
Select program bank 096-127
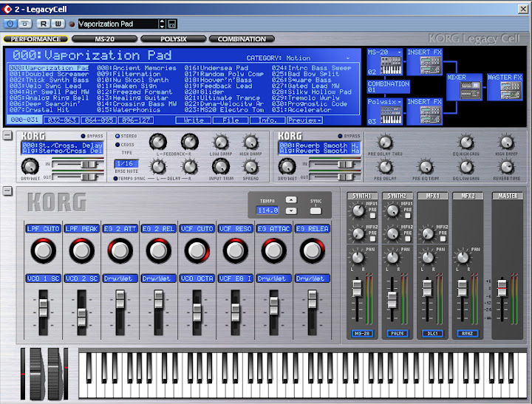click(135, 120)
